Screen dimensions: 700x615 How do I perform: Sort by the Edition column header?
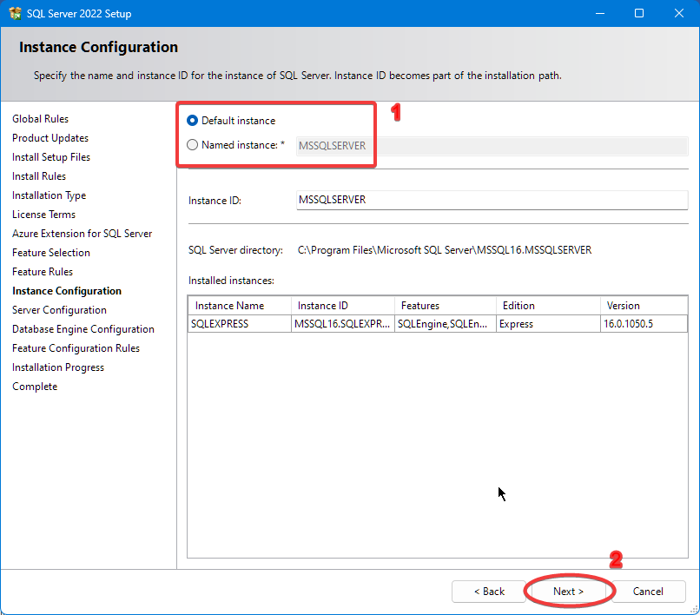point(548,306)
